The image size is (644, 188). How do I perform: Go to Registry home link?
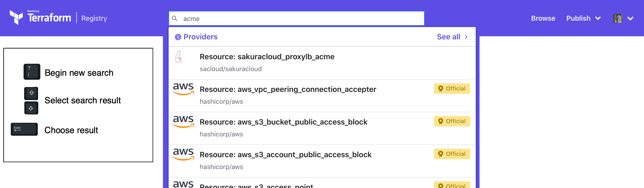[x=94, y=18]
